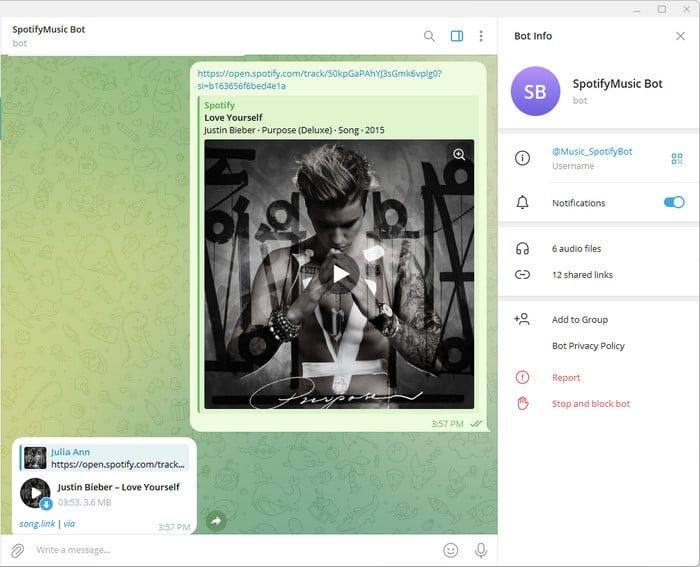Click the @Music_SpotifyBot username link

pos(592,151)
